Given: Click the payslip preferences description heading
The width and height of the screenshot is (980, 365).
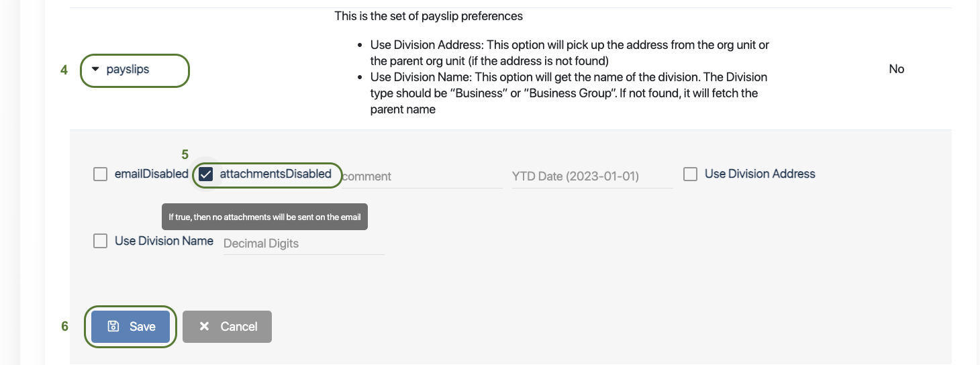Looking at the screenshot, I should click(428, 15).
